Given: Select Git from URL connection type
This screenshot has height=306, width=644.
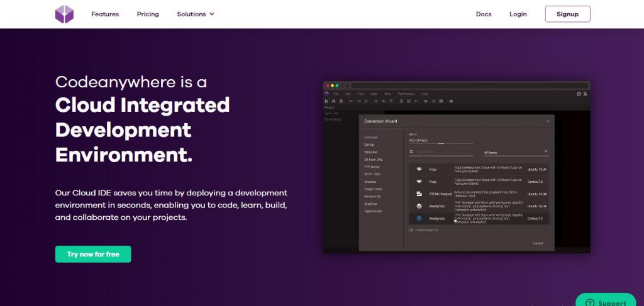Looking at the screenshot, I should (x=374, y=160).
